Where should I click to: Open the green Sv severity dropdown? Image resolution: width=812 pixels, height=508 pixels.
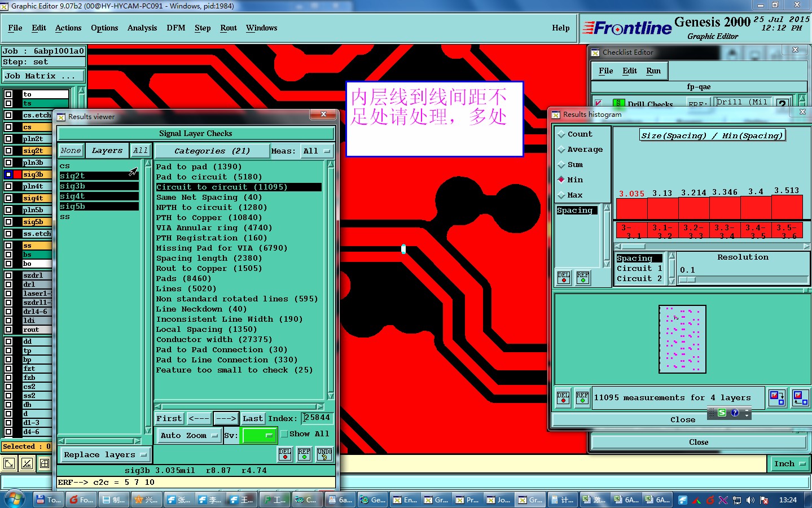click(x=258, y=435)
